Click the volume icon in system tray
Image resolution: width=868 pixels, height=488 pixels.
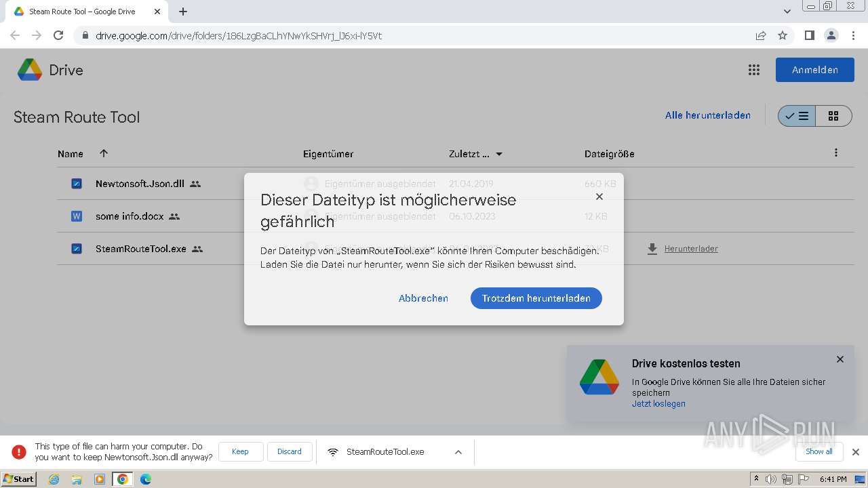771,479
